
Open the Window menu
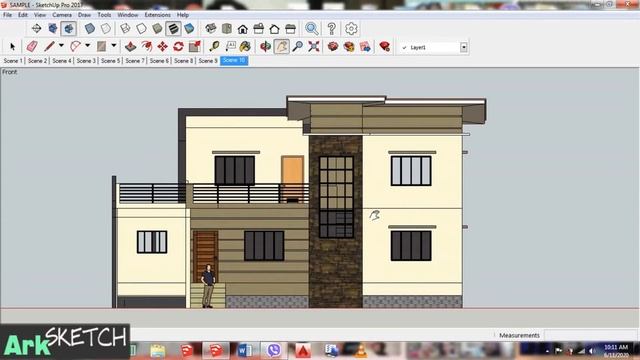[128, 15]
